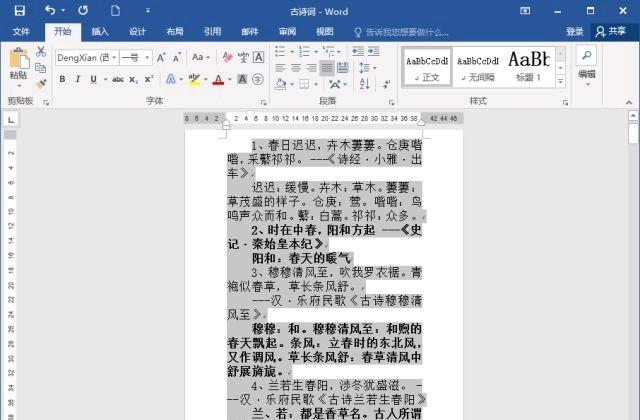The image size is (640, 420).
Task: Center the paragraph text
Action: 296,68
